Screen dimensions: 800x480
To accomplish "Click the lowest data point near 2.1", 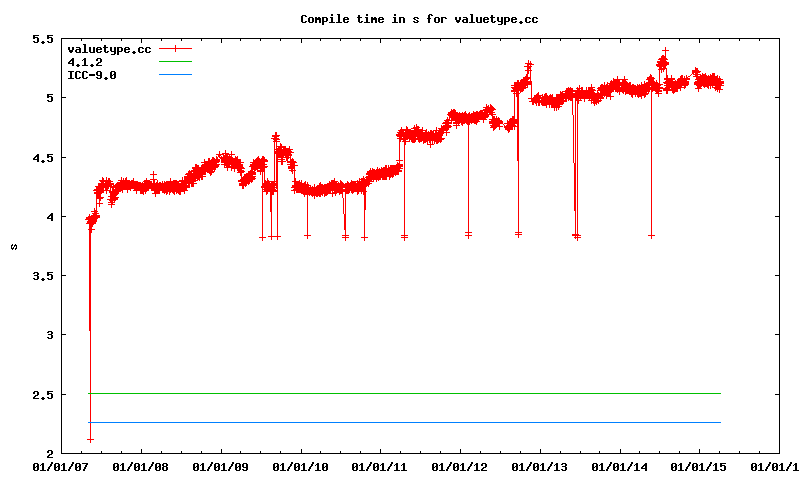I will point(90,440).
